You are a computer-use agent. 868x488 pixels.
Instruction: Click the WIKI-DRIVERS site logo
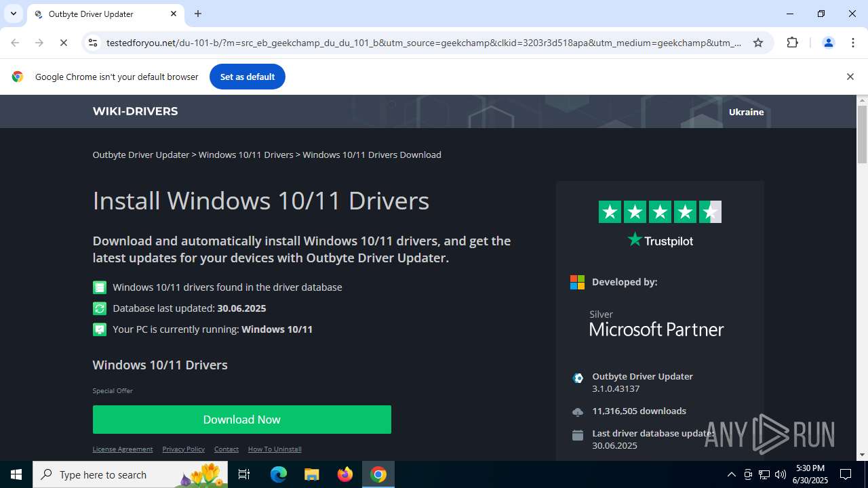pyautogui.click(x=135, y=111)
